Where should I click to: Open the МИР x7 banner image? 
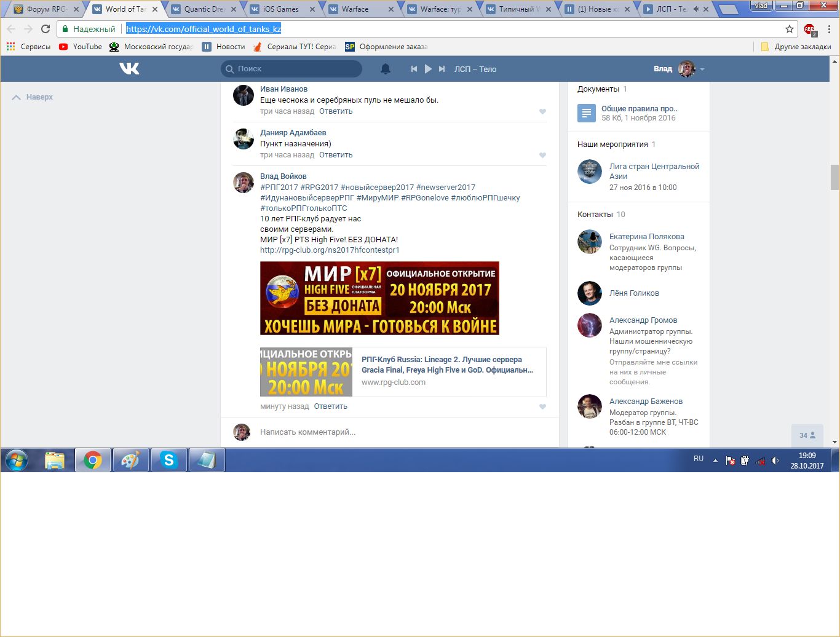[379, 298]
